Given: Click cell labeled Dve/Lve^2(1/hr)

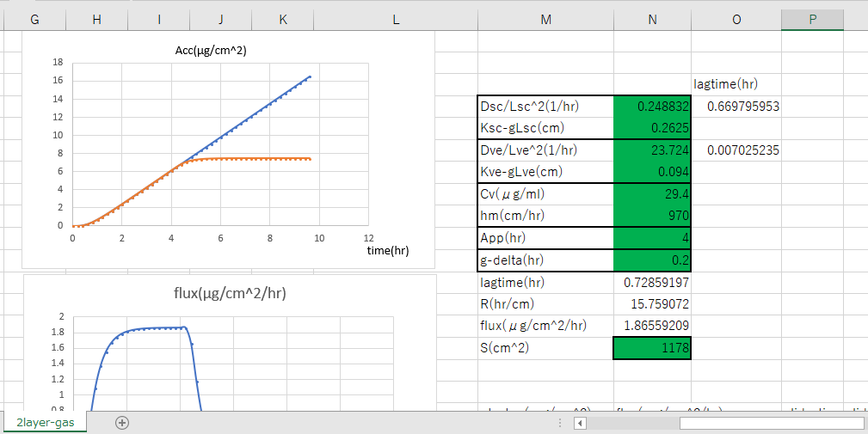Looking at the screenshot, I should [x=545, y=150].
